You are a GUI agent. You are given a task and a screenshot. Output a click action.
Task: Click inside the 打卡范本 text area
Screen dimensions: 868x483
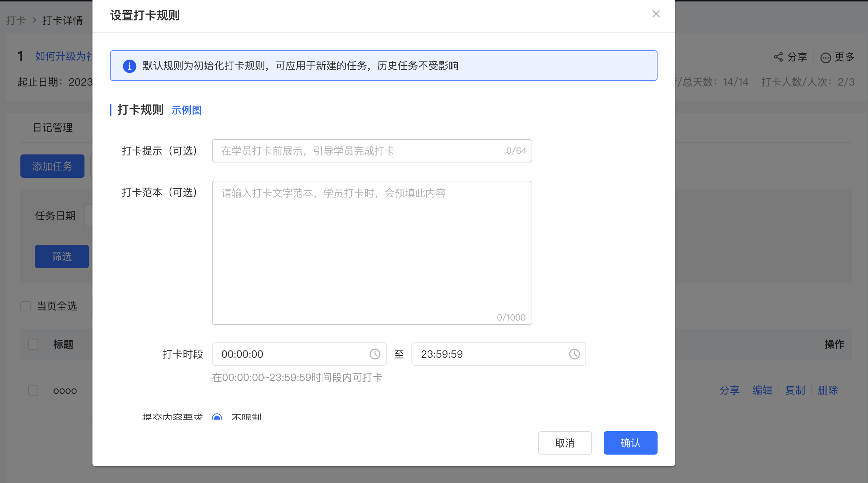point(372,253)
